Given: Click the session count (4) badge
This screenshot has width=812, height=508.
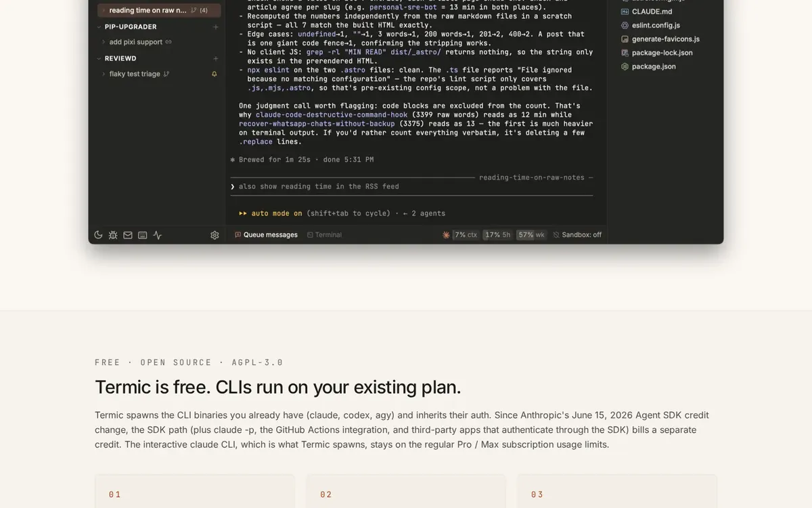Looking at the screenshot, I should click(x=204, y=10).
